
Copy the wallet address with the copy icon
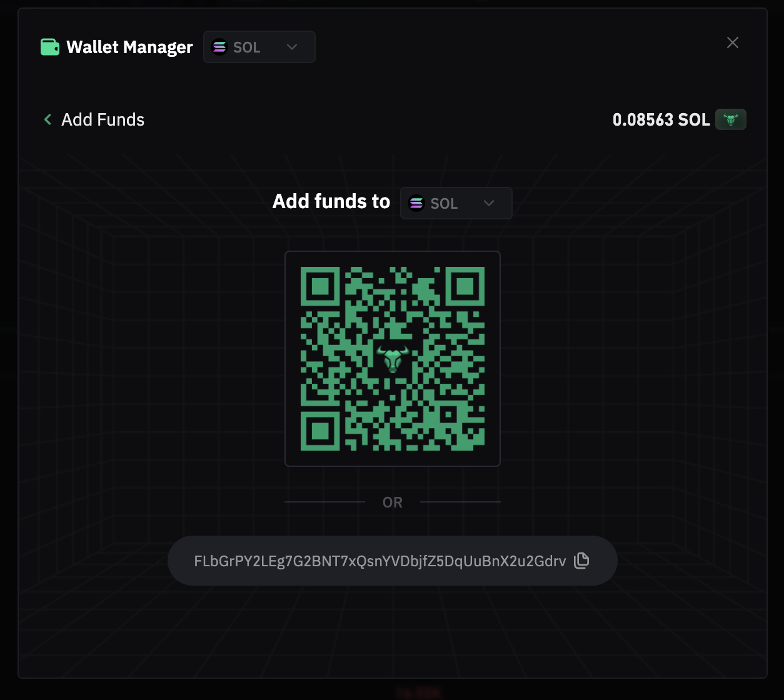click(581, 560)
